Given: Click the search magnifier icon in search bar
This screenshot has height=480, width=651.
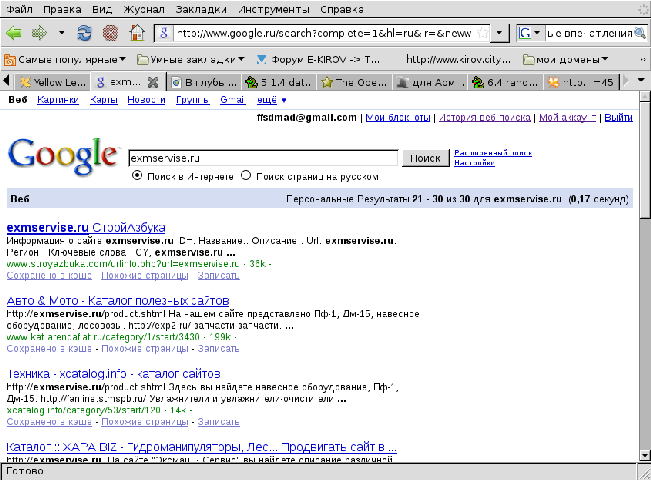Looking at the screenshot, I should click(640, 32).
